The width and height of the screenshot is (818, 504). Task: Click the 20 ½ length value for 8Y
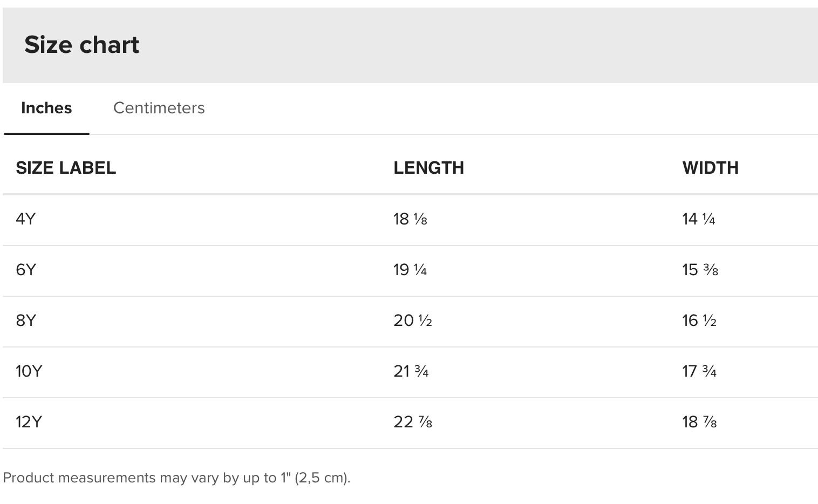click(413, 321)
